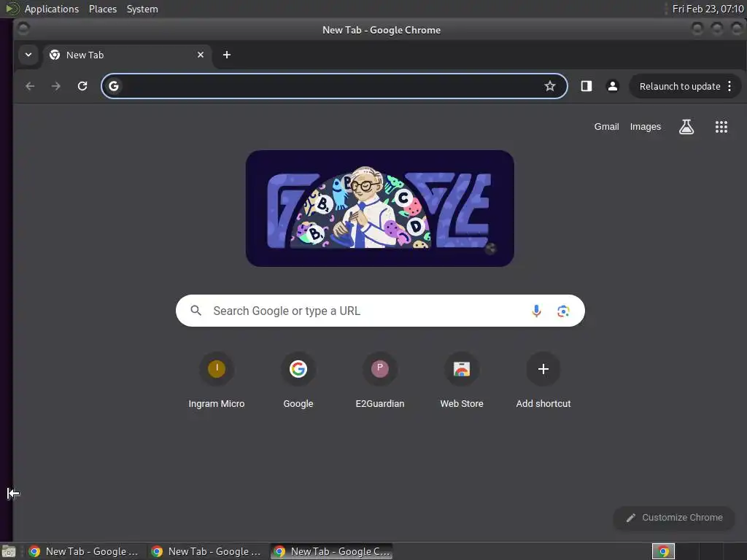Add a new shortcut tile

click(x=543, y=381)
